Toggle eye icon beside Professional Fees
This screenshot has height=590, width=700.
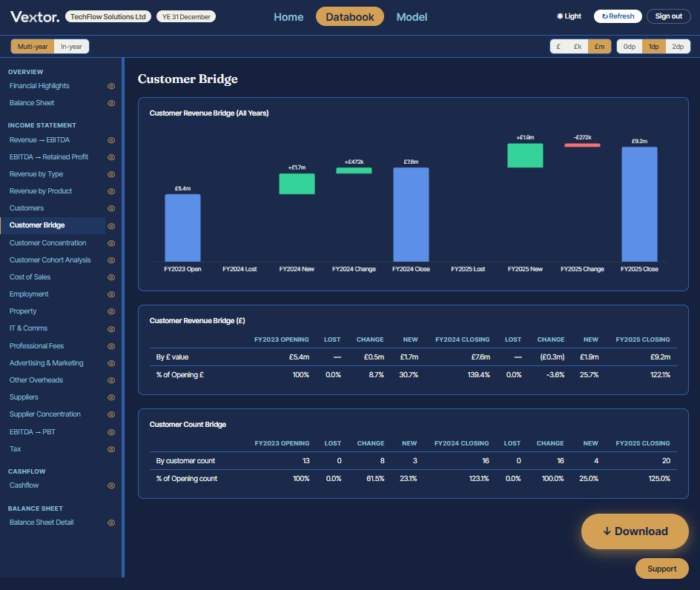point(112,346)
